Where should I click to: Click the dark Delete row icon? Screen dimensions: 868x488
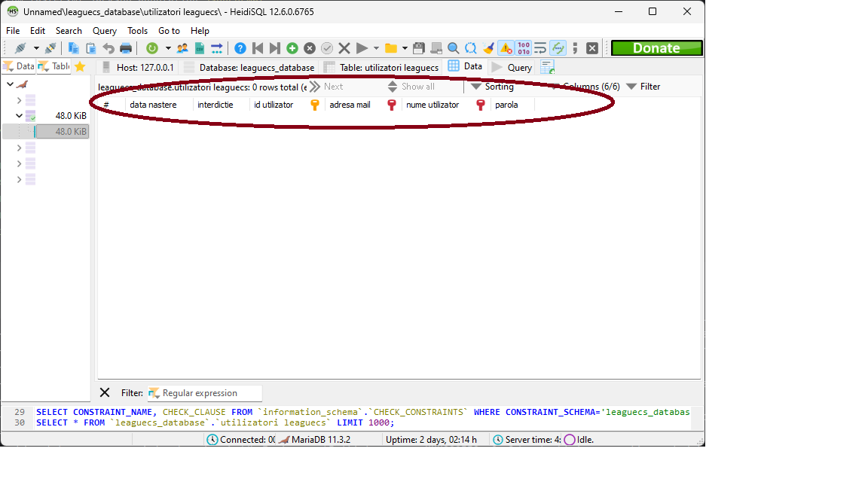point(310,48)
